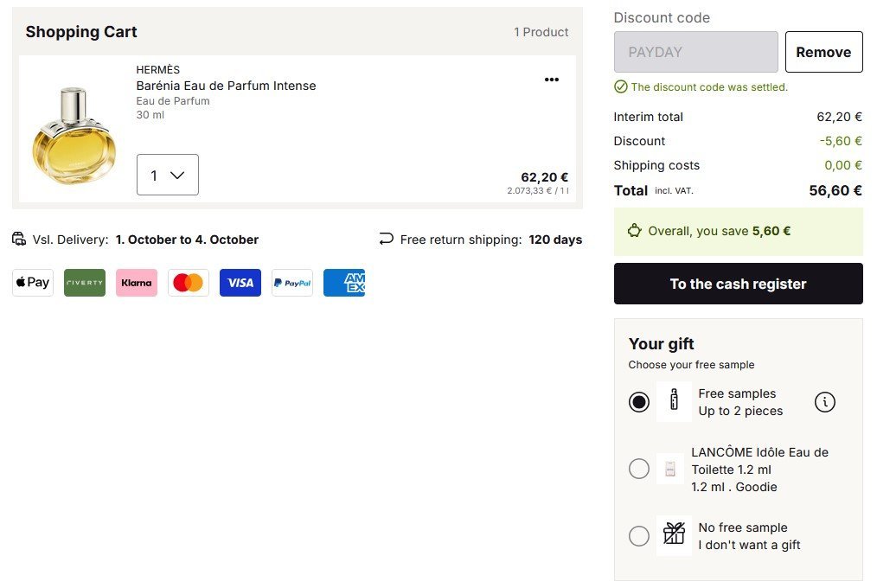877x588 pixels.
Task: Select the Free samples radio option
Action: [x=639, y=402]
